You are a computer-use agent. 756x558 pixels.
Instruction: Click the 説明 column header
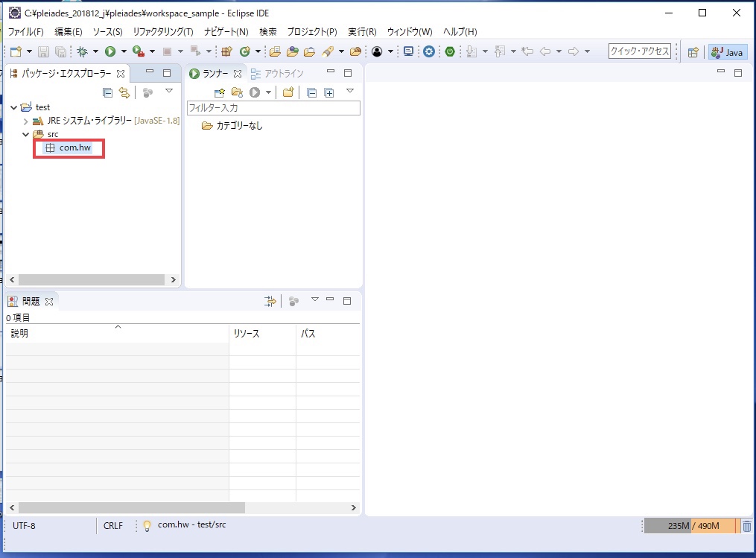[x=118, y=333]
